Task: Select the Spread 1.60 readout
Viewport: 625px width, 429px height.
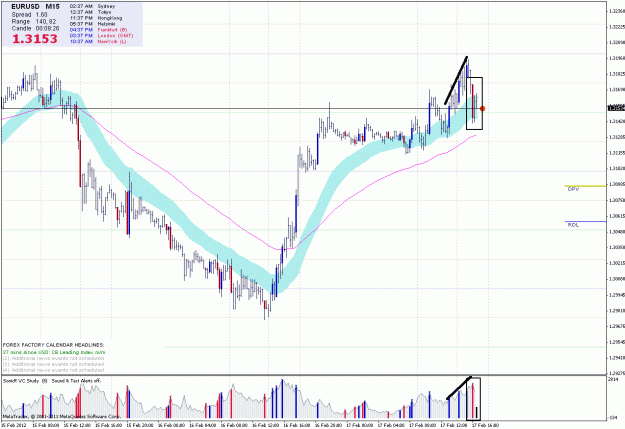Action: click(x=29, y=14)
